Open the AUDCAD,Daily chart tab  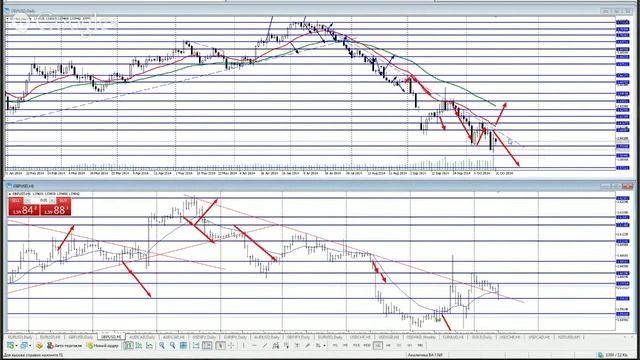click(142, 337)
